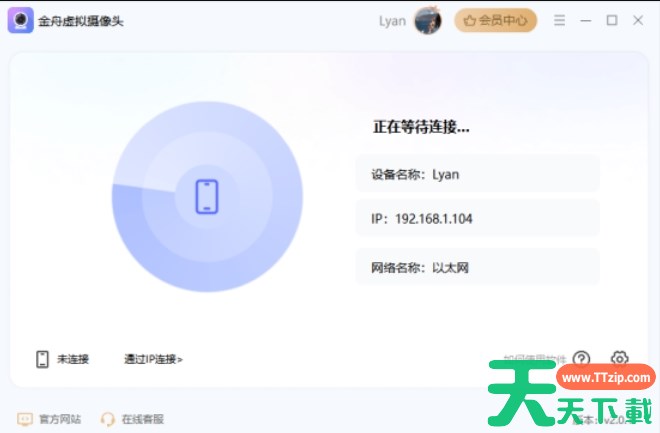Image resolution: width=660 pixels, height=433 pixels.
Task: Click the 金舟虚拟摄像头 title text
Action: tap(81, 21)
